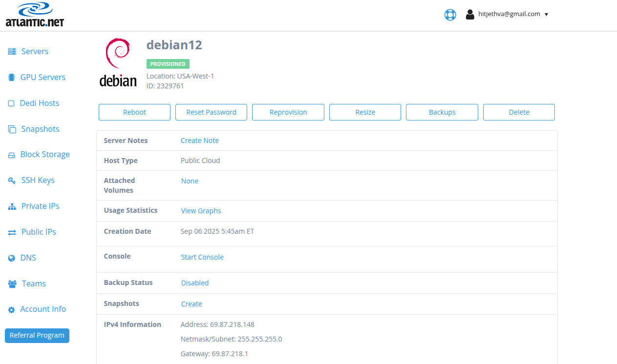This screenshot has height=364, width=617.
Task: Click the Block Storage drive icon
Action: pos(12,155)
